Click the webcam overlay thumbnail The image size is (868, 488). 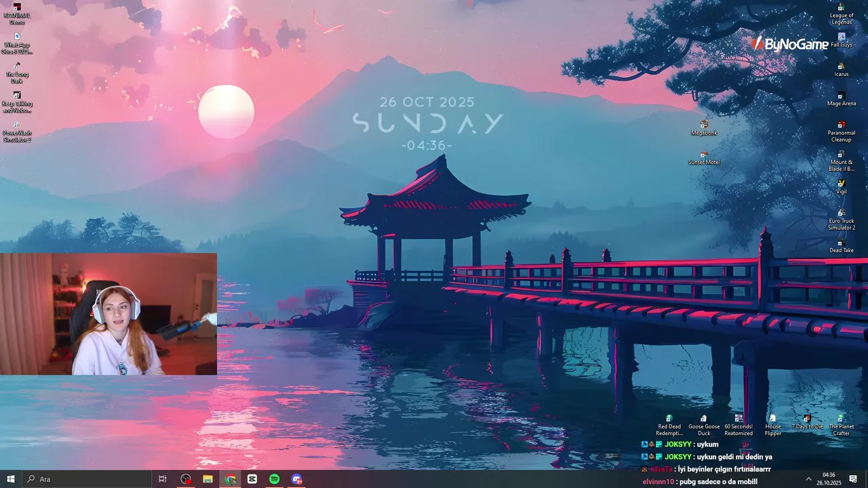point(108,314)
